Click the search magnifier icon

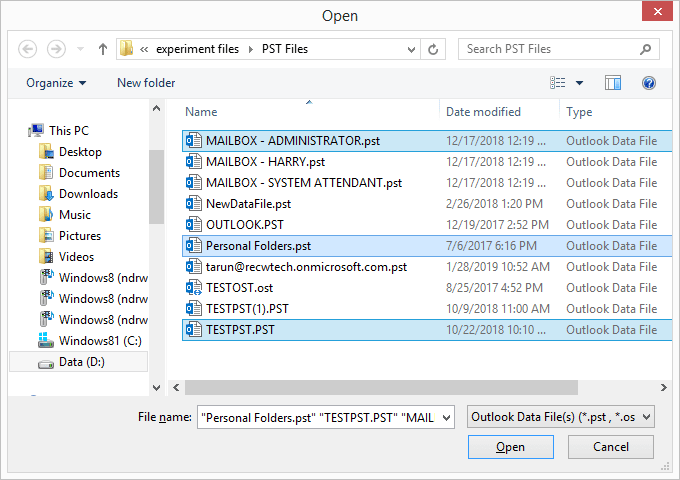645,49
